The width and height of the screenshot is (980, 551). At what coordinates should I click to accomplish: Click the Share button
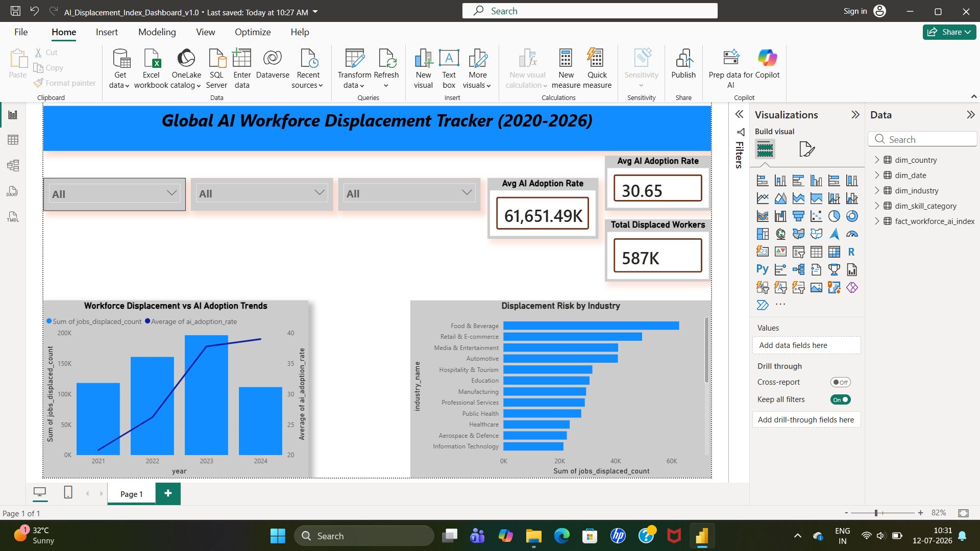[x=949, y=32]
